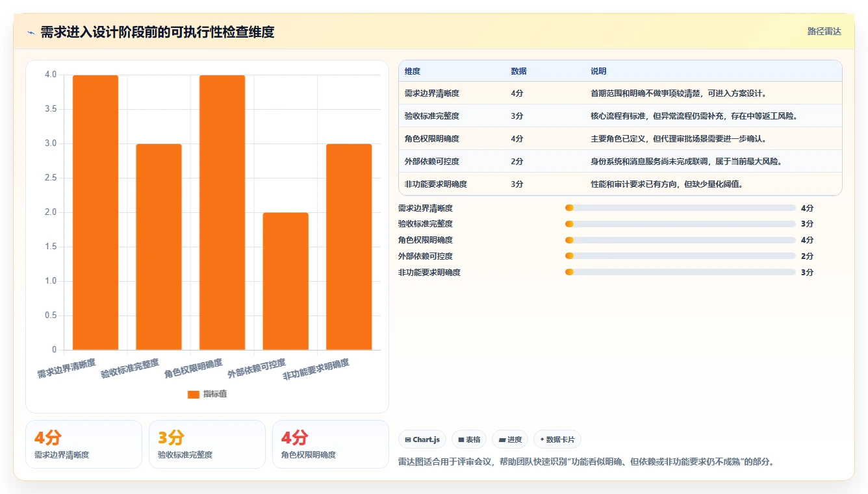
Task: Click the description starting 身份系统和消息服务
Action: pyautogui.click(x=687, y=162)
